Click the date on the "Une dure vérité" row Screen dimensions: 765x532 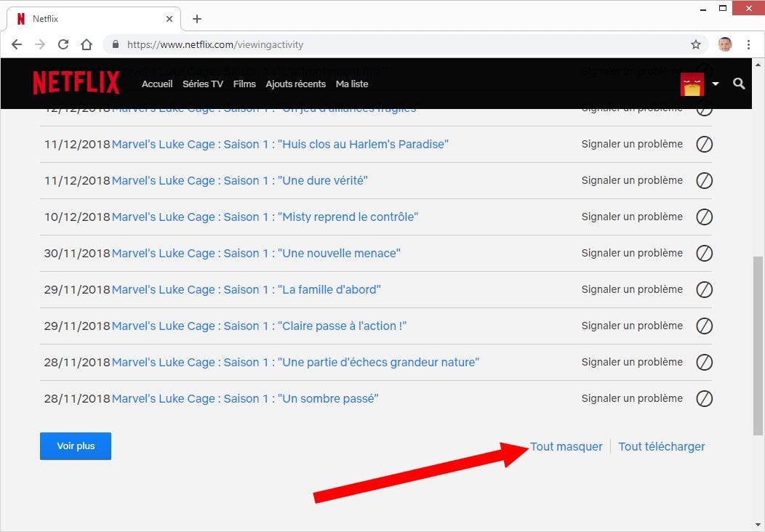click(x=77, y=180)
